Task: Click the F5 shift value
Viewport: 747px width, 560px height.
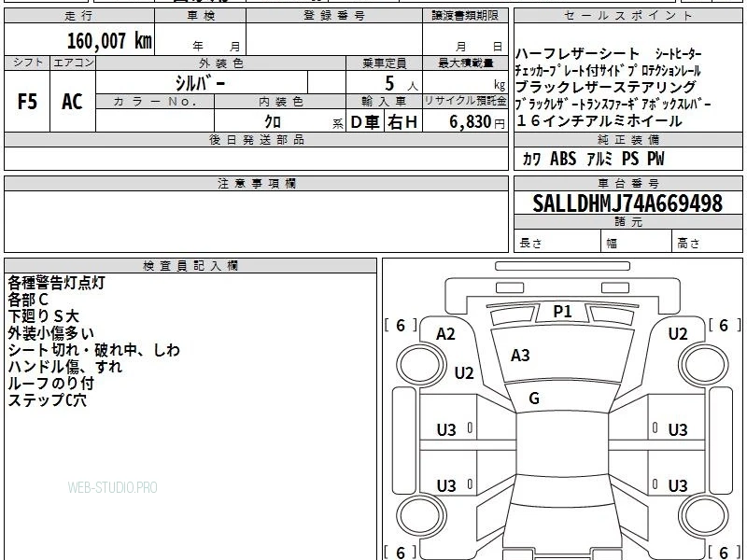Action: click(27, 102)
